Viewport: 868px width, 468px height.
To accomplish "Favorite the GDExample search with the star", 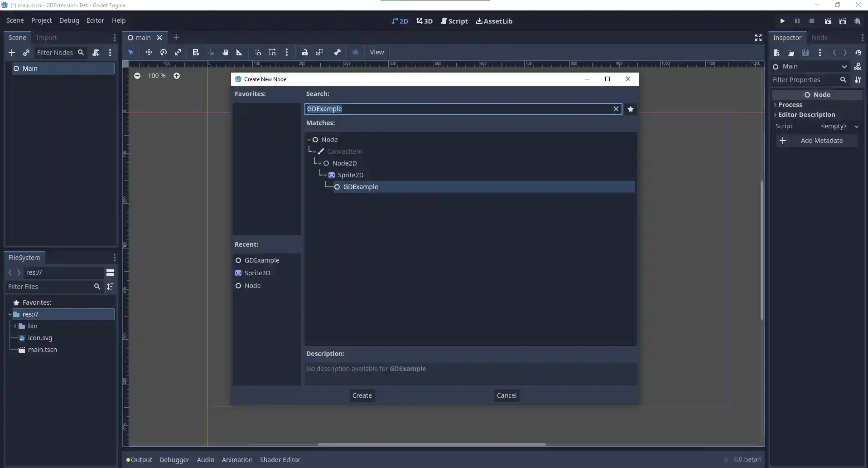I will tap(631, 109).
